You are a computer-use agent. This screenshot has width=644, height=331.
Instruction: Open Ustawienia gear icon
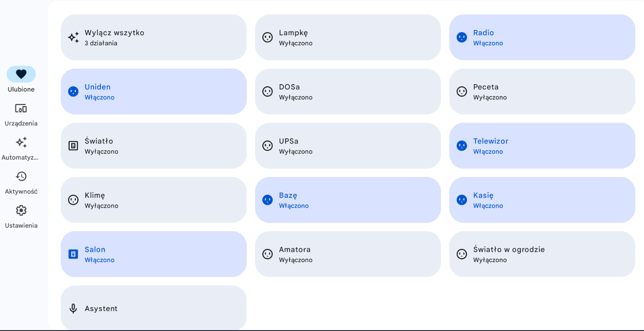click(21, 210)
